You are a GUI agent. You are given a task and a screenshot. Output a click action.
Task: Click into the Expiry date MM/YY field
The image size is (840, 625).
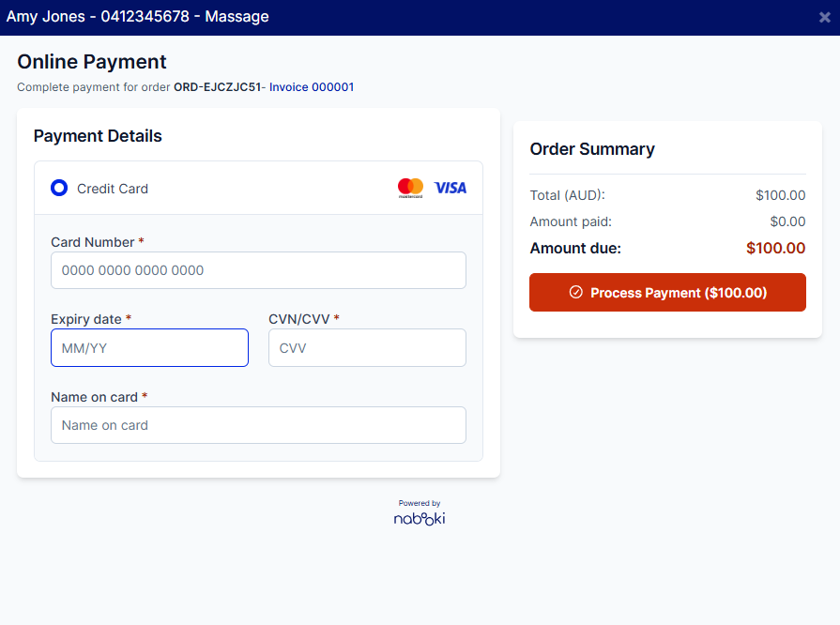click(149, 347)
